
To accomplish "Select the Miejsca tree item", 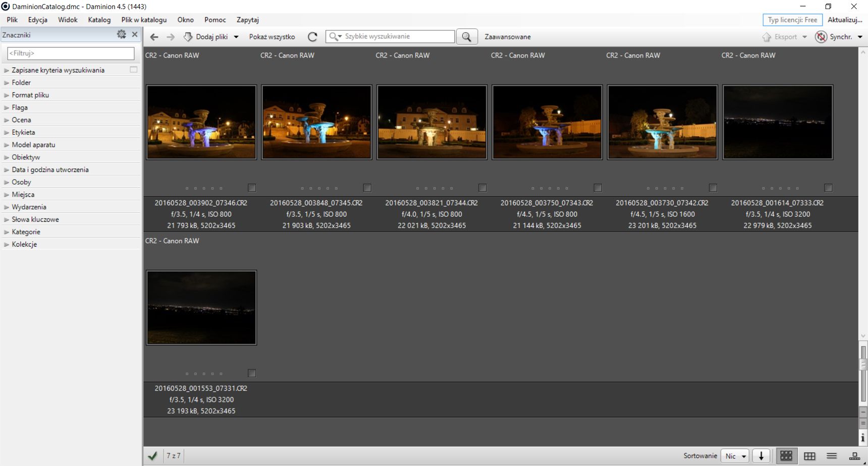I will [x=23, y=194].
